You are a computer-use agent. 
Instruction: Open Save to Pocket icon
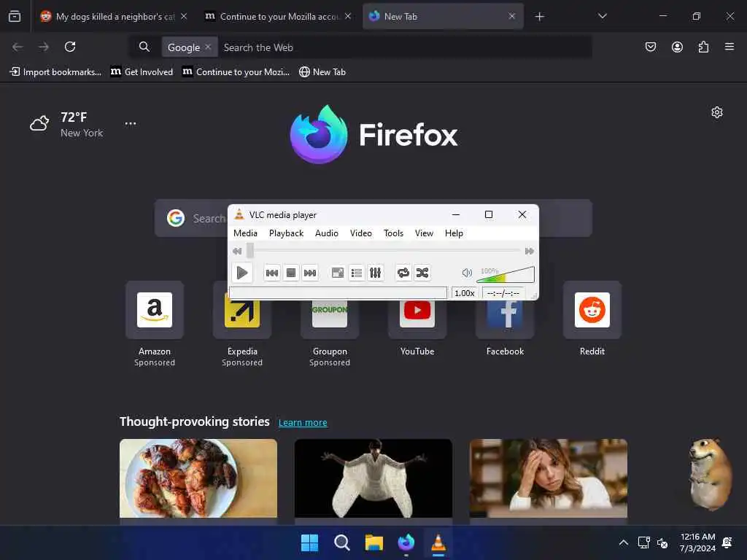(x=650, y=47)
